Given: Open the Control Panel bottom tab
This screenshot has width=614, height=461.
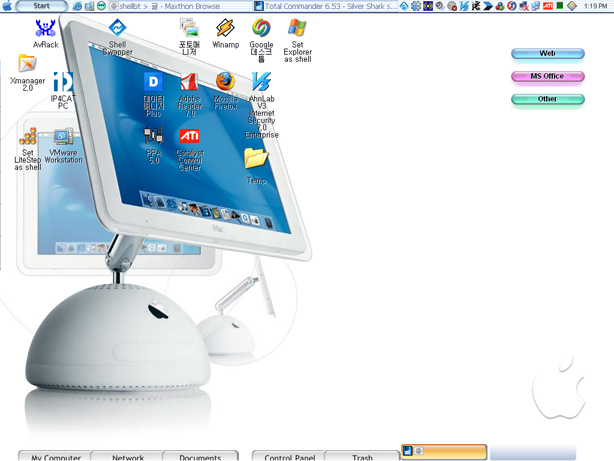Looking at the screenshot, I should [288, 456].
